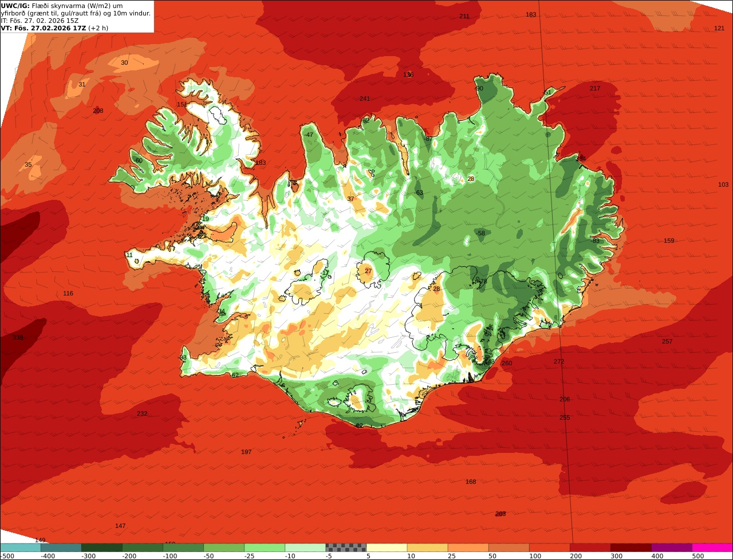Click the map value '232' southwest of Iceland
Screen dimensions: 733x560
point(142,413)
